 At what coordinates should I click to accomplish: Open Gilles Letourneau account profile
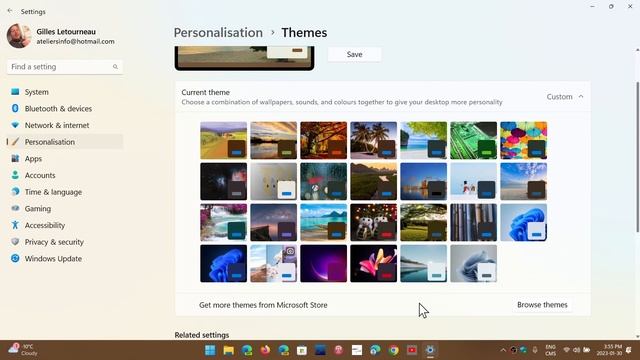[61, 36]
